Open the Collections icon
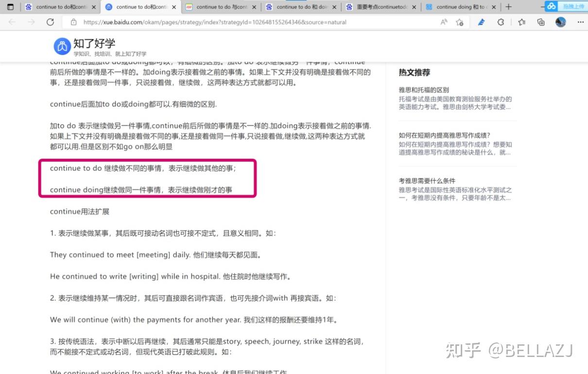 pyautogui.click(x=541, y=22)
